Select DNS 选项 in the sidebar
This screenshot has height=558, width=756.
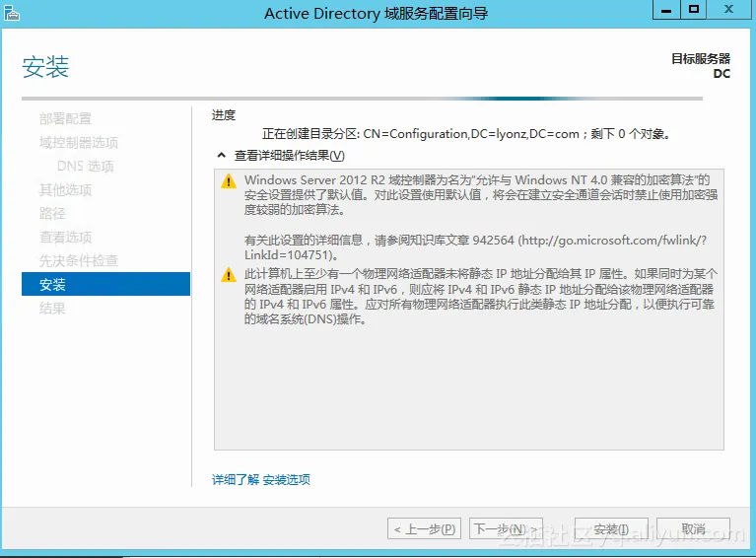coord(86,166)
